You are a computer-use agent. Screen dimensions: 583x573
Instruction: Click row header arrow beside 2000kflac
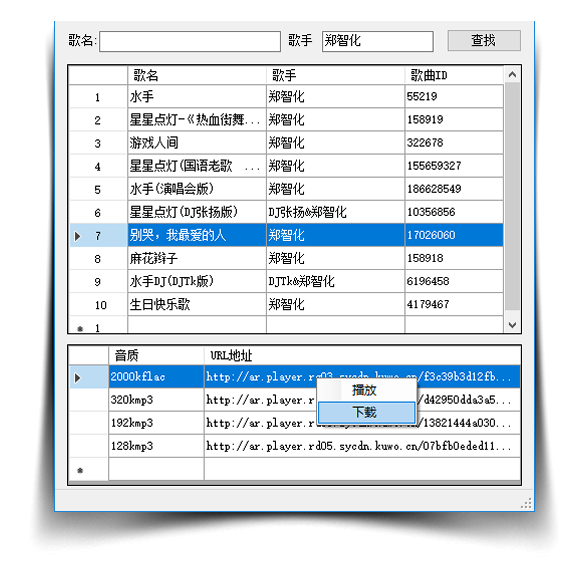pyautogui.click(x=89, y=377)
